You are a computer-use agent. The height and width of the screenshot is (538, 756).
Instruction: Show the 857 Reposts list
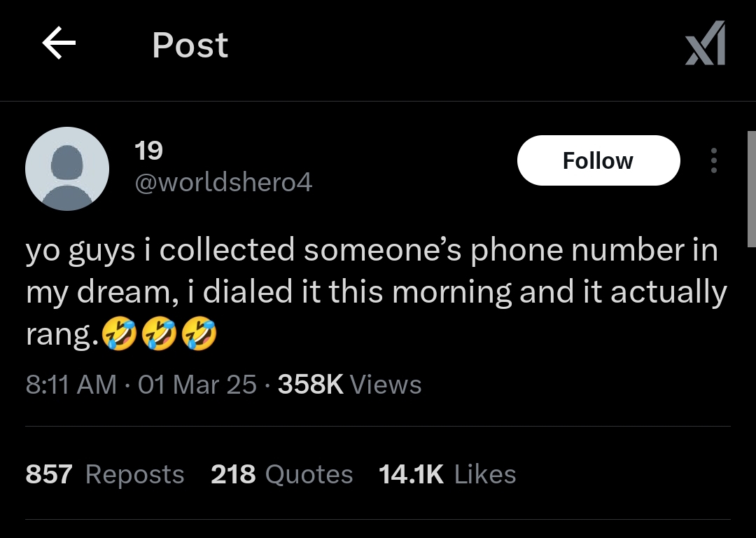coord(105,474)
